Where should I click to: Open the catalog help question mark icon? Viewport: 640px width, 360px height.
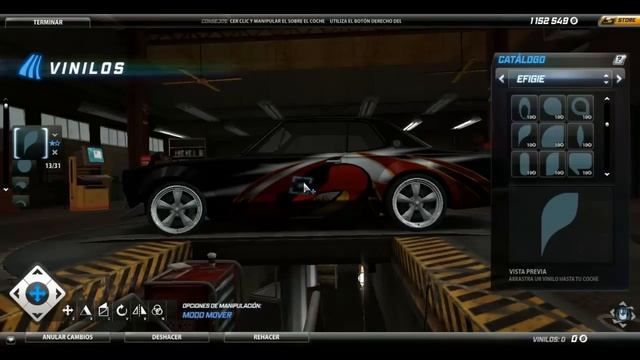coord(619,60)
